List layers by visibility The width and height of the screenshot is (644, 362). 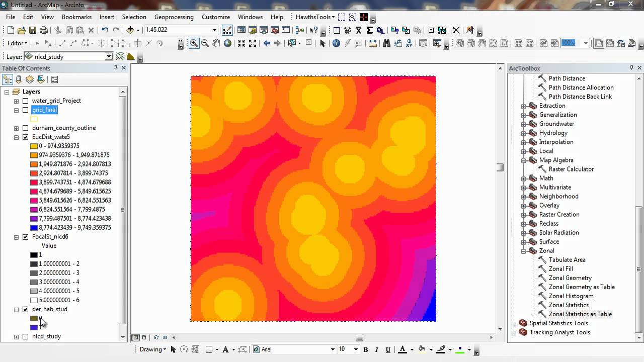pyautogui.click(x=30, y=79)
